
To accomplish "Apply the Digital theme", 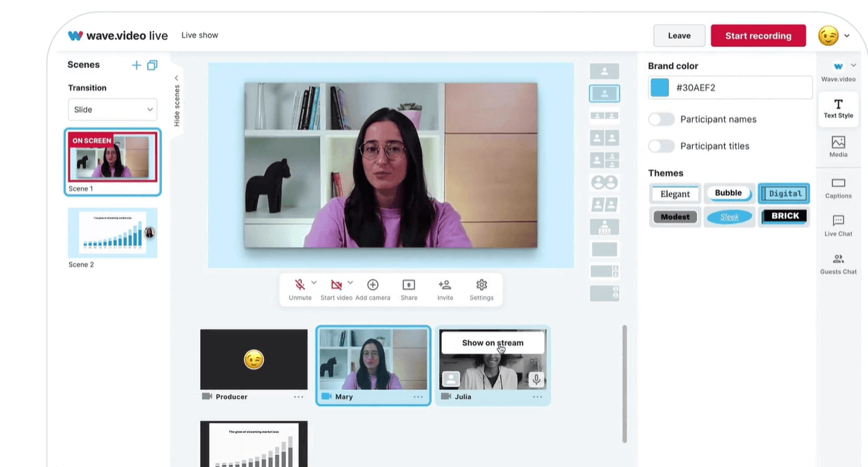I will click(784, 194).
